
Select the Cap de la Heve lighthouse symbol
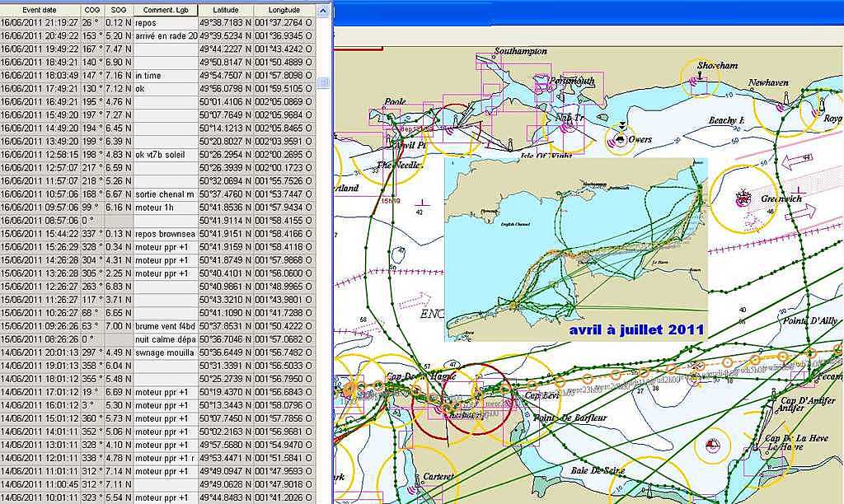(755, 445)
